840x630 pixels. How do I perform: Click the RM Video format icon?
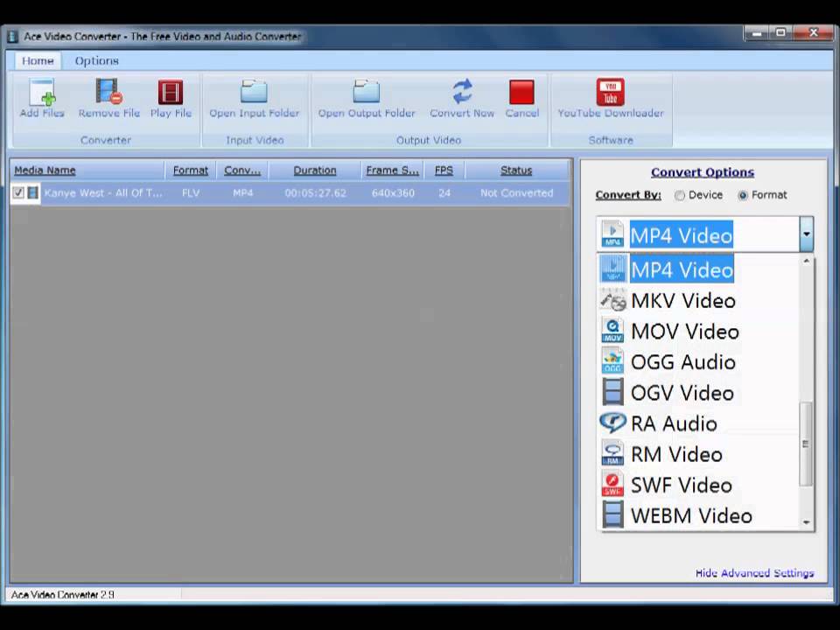(x=612, y=453)
